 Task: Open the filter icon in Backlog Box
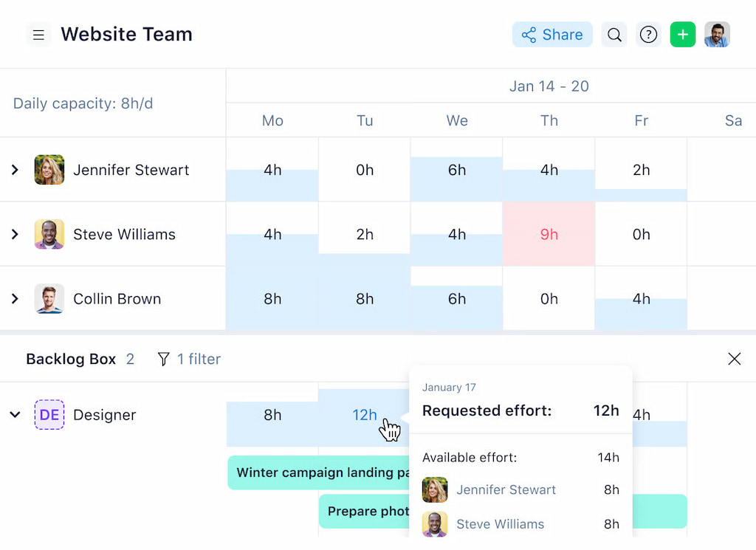[x=162, y=359]
